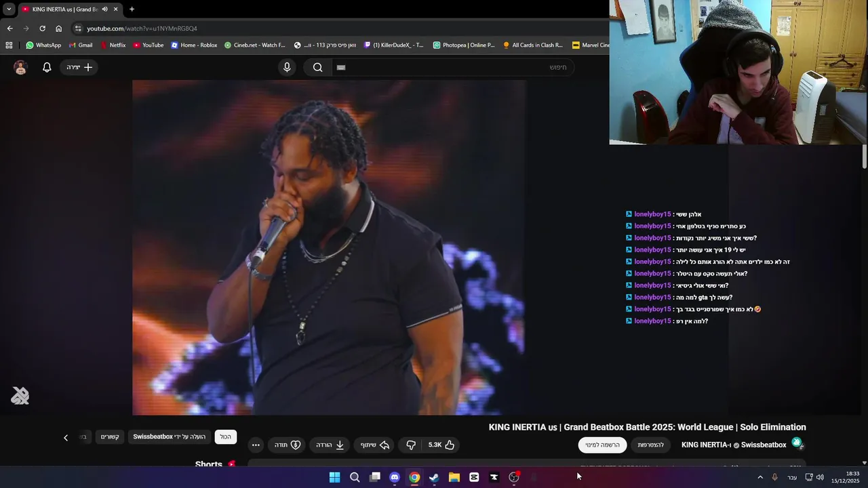
Task: Click the YouTube create (יצירה) button
Action: (79, 67)
